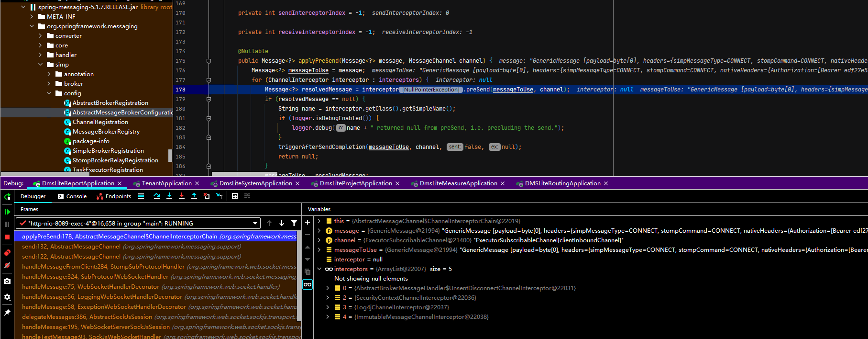This screenshot has height=339, width=868.
Task: Open AbstractBrokerRegistration class
Action: (110, 103)
